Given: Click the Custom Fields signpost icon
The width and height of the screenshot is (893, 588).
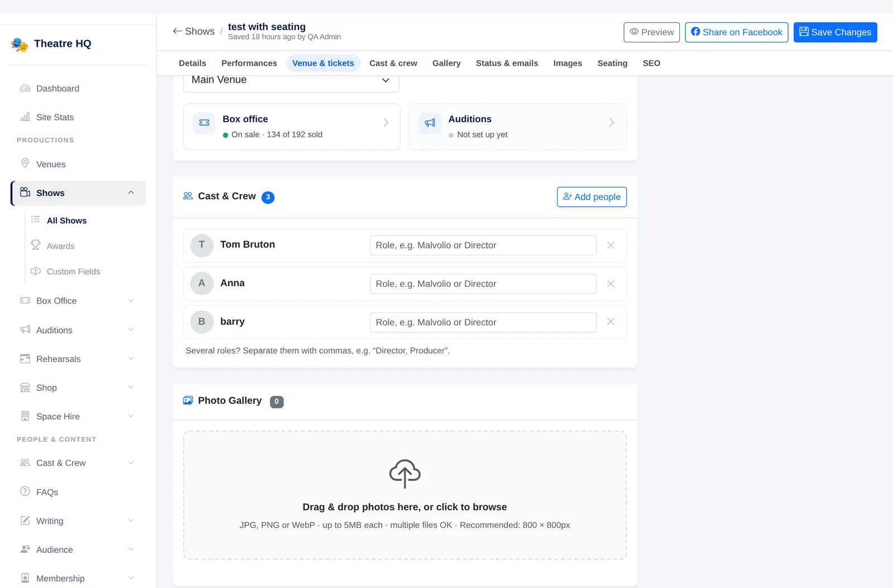Looking at the screenshot, I should [36, 271].
